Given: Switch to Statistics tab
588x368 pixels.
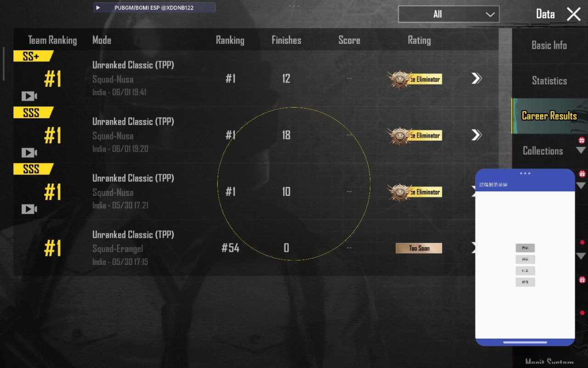Looking at the screenshot, I should [x=549, y=80].
